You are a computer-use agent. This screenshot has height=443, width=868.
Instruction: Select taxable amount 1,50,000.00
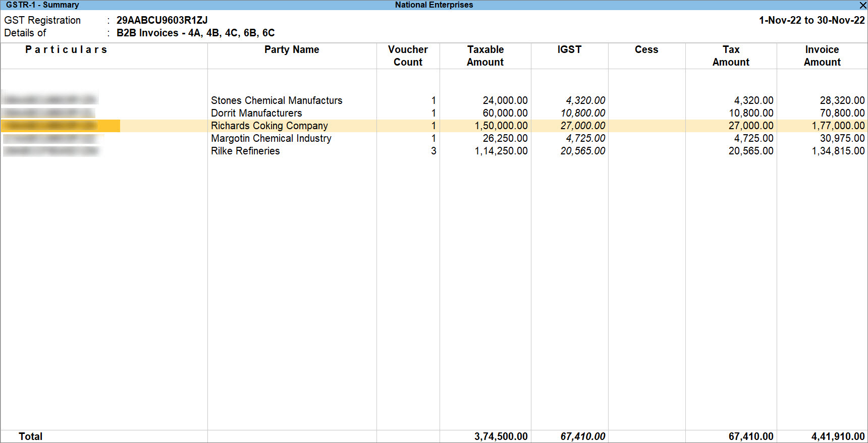coord(501,126)
